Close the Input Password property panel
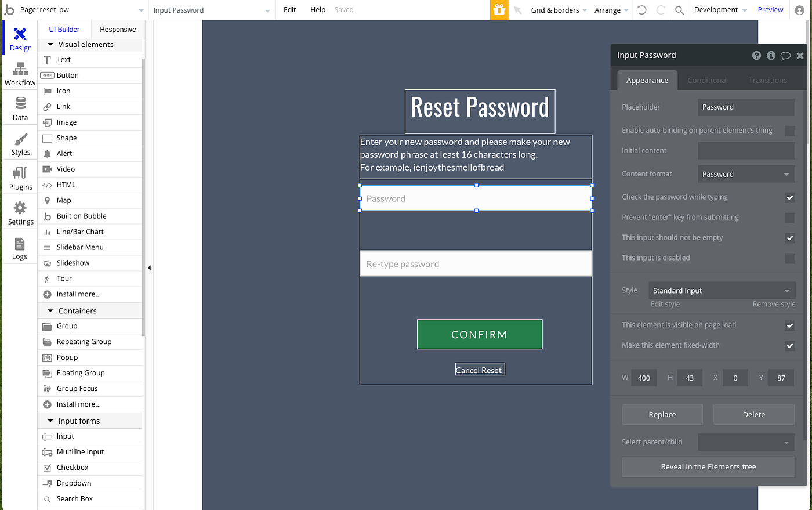This screenshot has height=510, width=812. point(800,56)
